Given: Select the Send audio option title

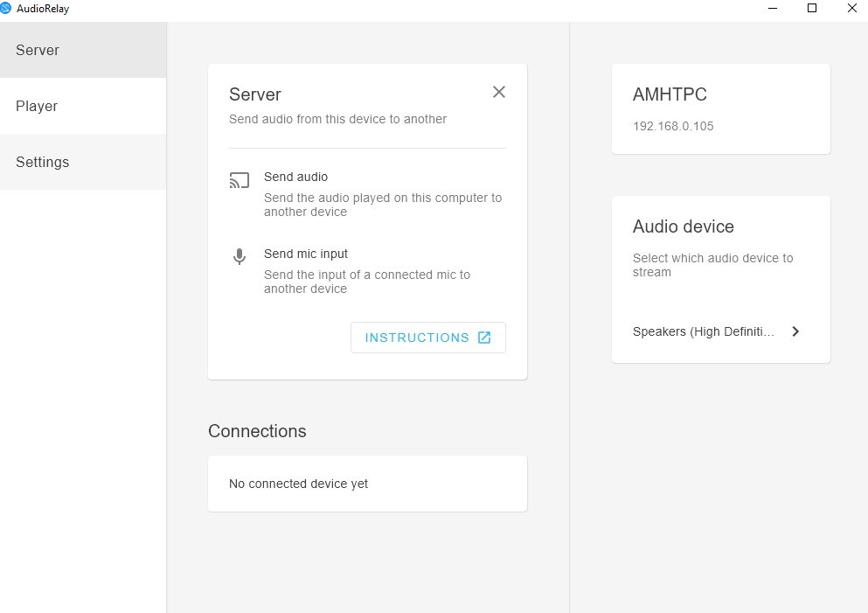Looking at the screenshot, I should (x=295, y=177).
